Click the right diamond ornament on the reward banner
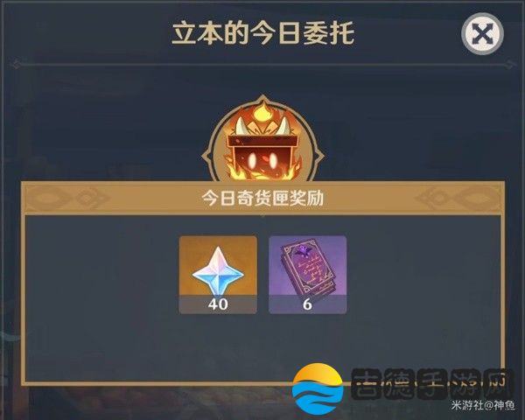The height and width of the screenshot is (420, 525). (439, 199)
